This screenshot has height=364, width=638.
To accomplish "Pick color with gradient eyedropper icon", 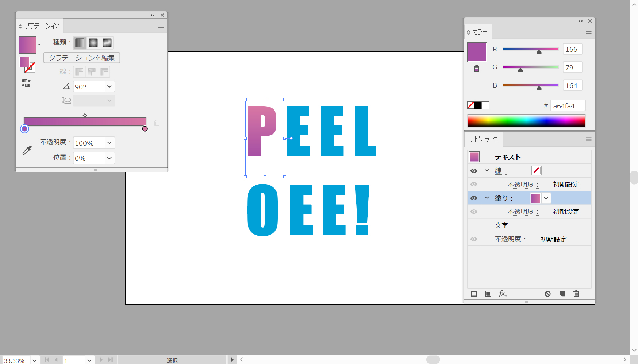I will 27,150.
